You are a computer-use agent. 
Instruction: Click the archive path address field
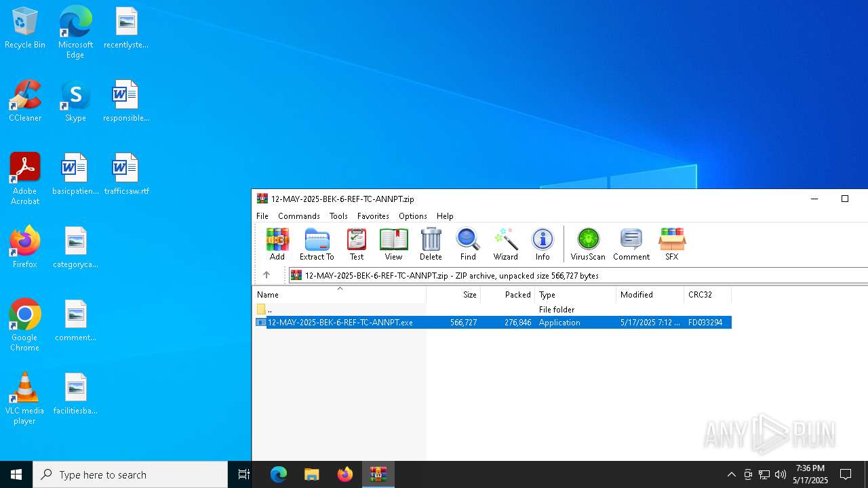[x=578, y=275]
